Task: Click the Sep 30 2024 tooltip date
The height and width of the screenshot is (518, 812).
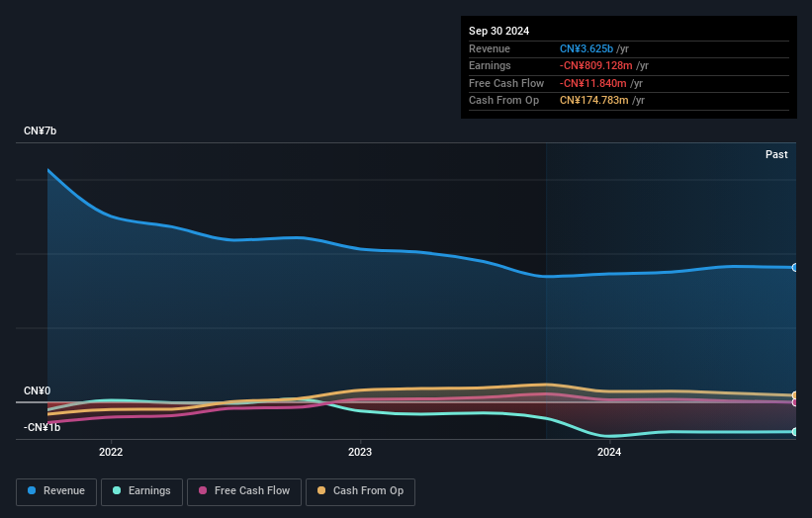Action: (x=498, y=31)
